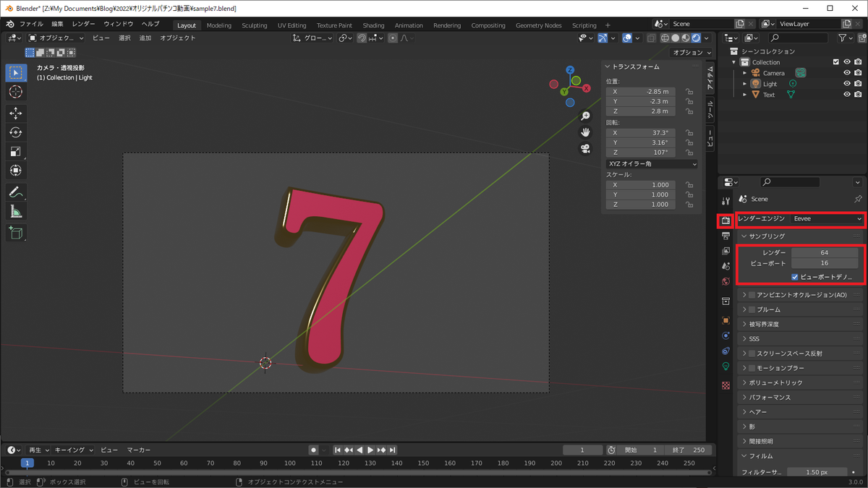Viewport: 868px width, 488px height.
Task: Open the オブジェクト mode dropdown
Action: pyautogui.click(x=56, y=38)
